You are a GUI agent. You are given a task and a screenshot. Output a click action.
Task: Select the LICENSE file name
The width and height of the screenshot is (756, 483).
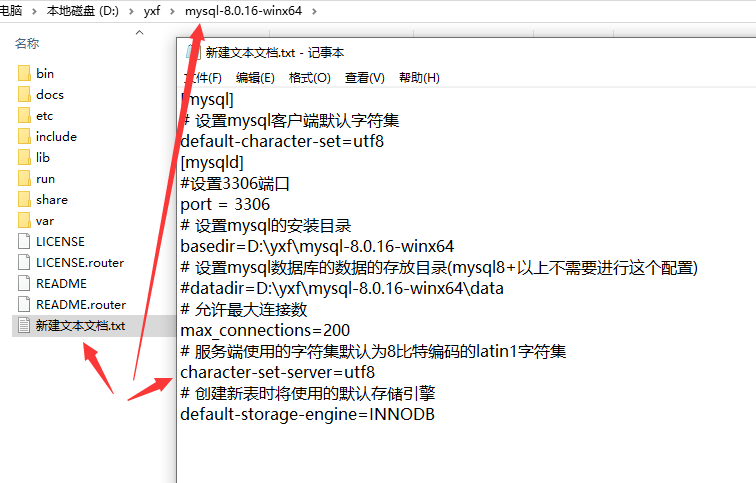(60, 242)
